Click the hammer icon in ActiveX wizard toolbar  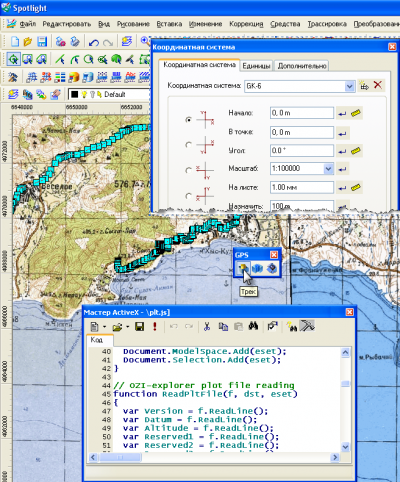[307, 326]
